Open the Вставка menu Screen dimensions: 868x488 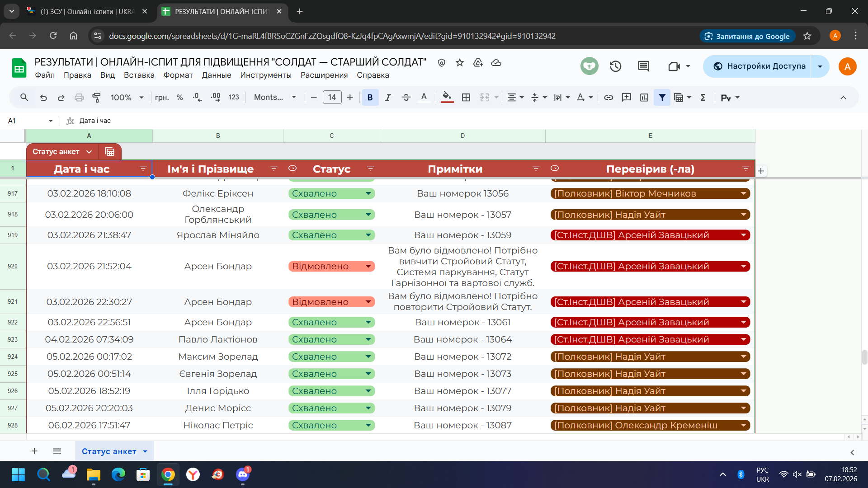point(139,75)
